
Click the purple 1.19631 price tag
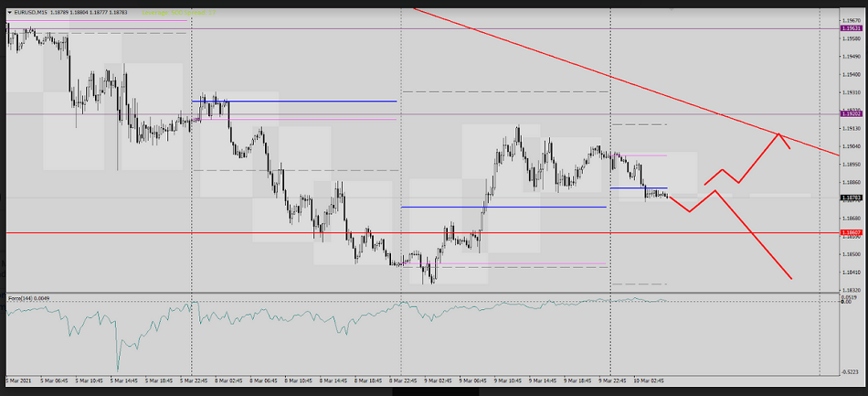[852, 28]
